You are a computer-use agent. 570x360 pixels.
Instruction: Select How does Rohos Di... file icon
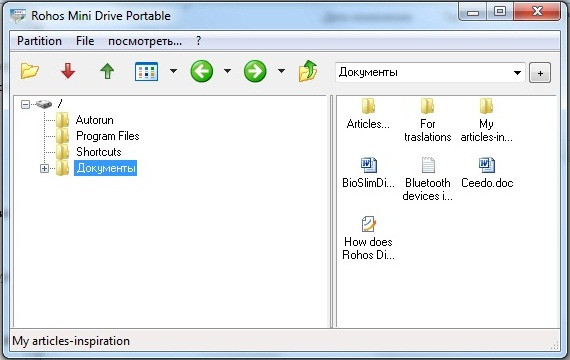click(369, 224)
